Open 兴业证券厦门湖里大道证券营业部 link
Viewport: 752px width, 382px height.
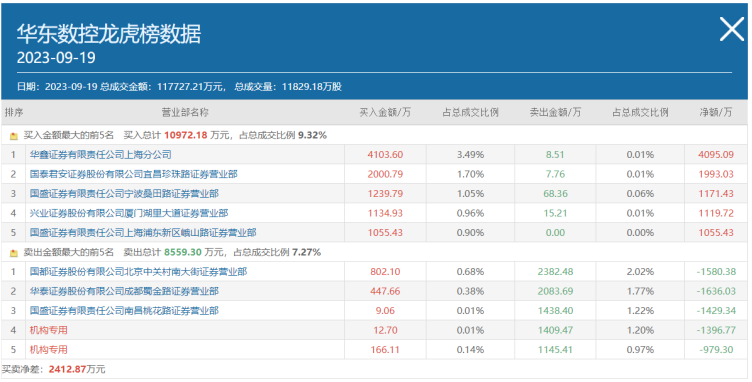coord(129,213)
